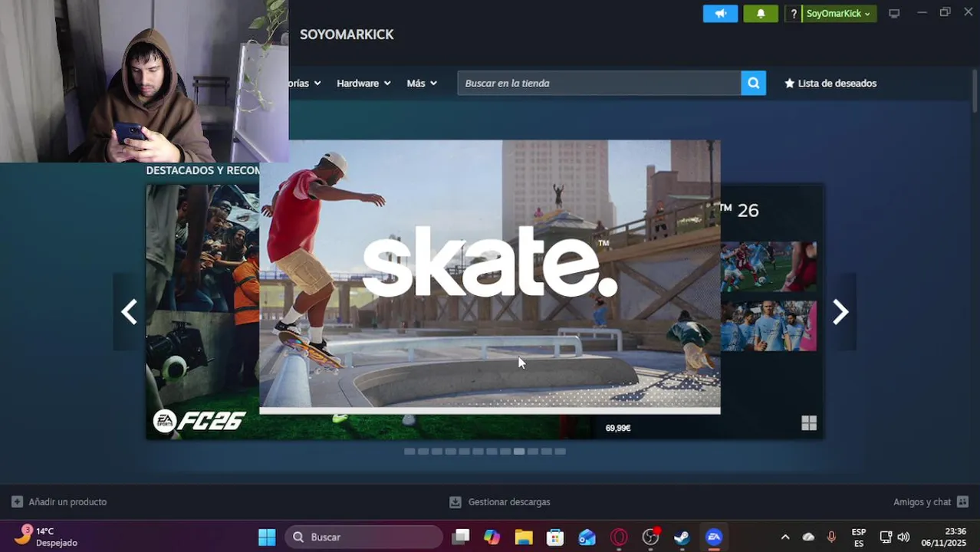Open OBS Studio from the taskbar
The height and width of the screenshot is (552, 980).
[651, 537]
